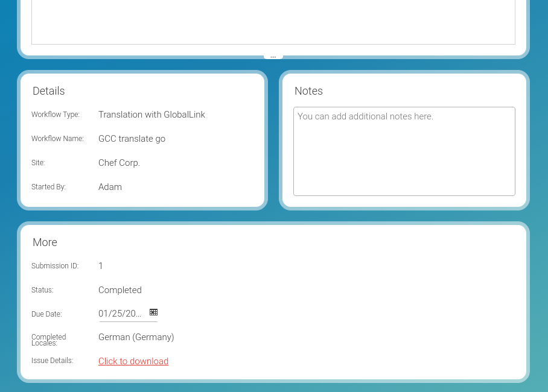Click the Issue Details label
Viewport: 548px width, 392px height.
pos(52,361)
